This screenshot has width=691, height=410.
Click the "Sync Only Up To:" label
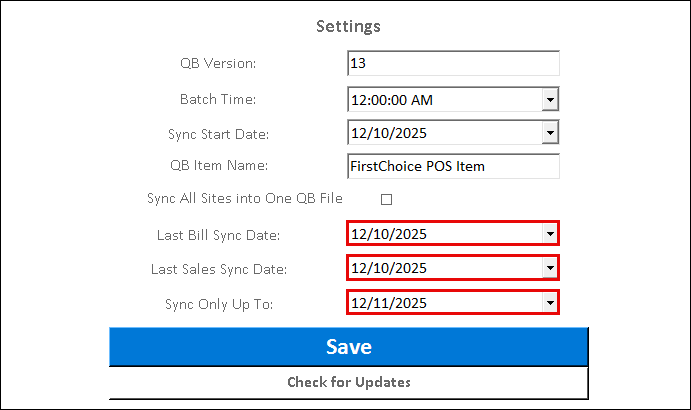click(x=218, y=302)
